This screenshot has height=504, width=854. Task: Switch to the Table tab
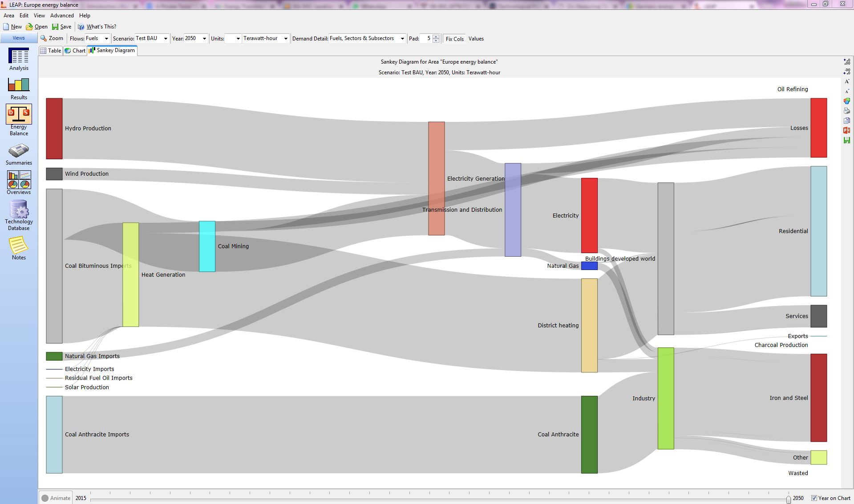(x=51, y=51)
